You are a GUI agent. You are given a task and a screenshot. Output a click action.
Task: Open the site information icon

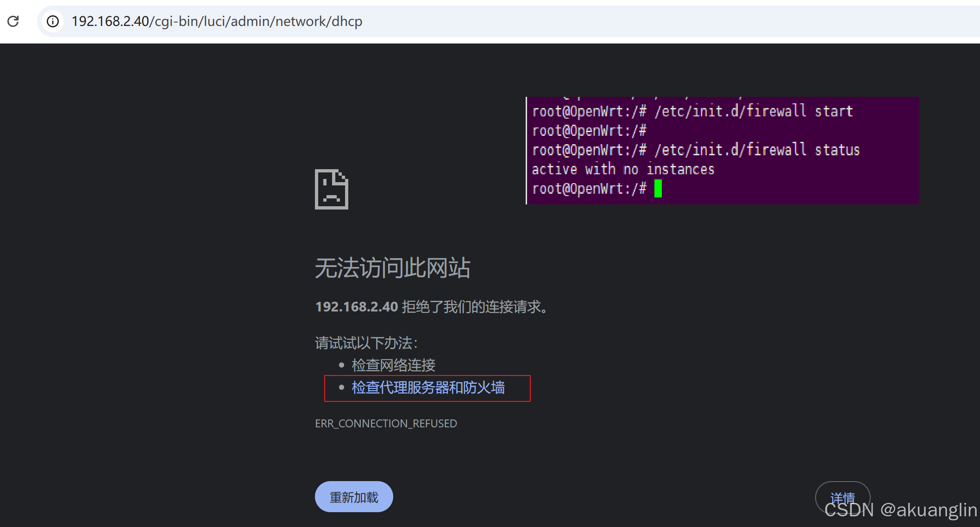pyautogui.click(x=53, y=21)
